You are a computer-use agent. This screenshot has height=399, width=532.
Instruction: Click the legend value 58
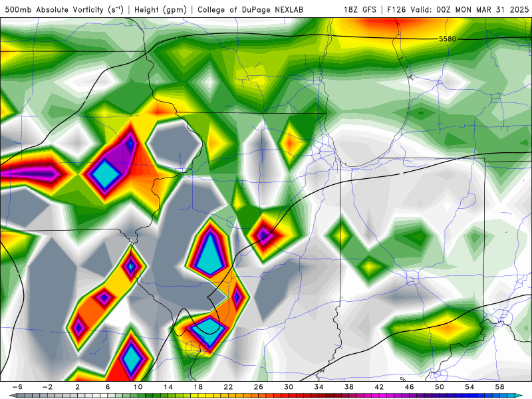click(x=499, y=387)
